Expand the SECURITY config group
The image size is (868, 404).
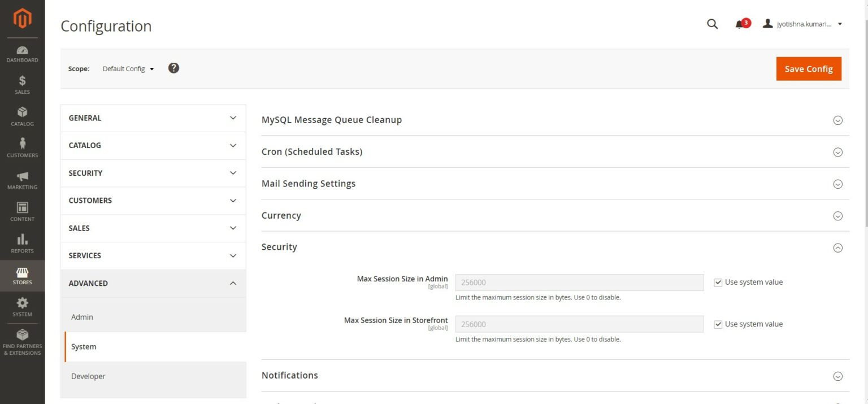point(153,173)
